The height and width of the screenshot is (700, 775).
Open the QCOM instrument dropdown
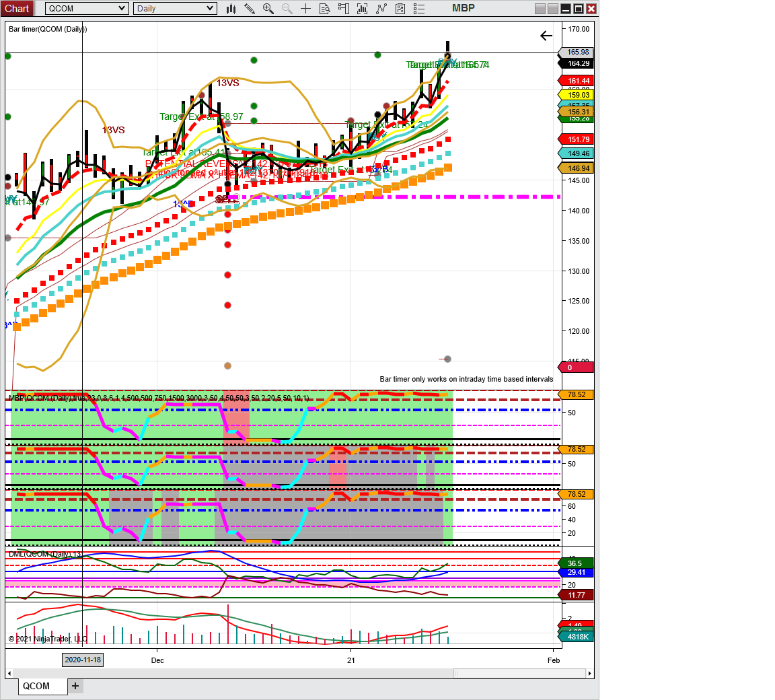coord(87,8)
